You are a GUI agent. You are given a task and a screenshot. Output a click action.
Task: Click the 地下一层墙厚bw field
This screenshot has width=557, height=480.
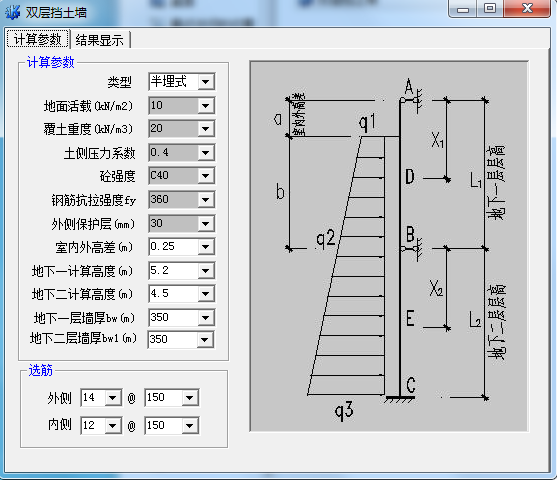pyautogui.click(x=173, y=317)
